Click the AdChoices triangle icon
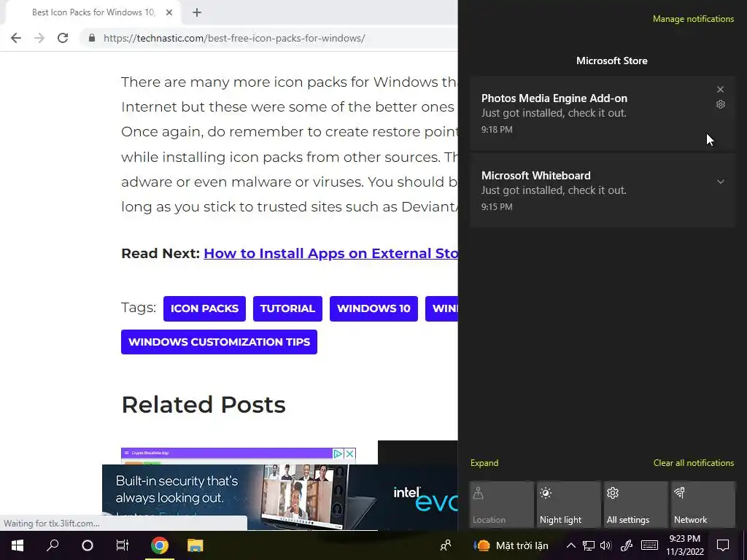 (338, 454)
